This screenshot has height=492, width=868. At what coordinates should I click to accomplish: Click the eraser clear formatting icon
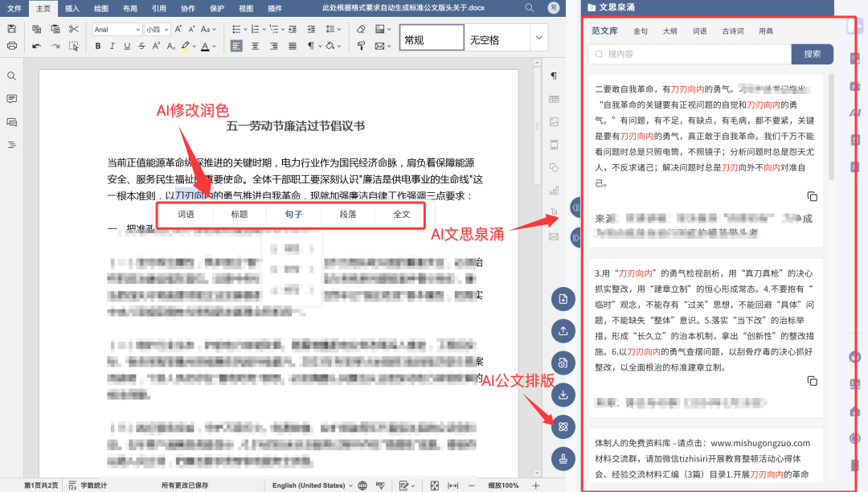point(361,29)
